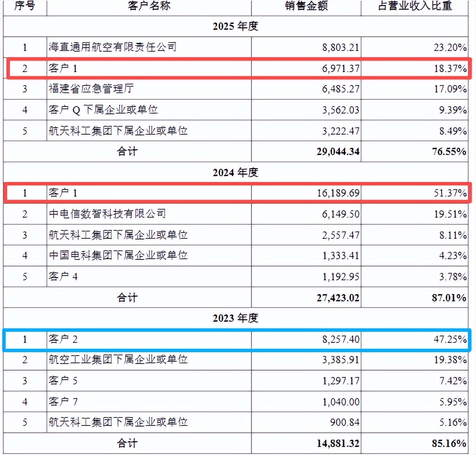Click the amount 16,189.69
This screenshot has height=455, width=476.
click(x=338, y=193)
